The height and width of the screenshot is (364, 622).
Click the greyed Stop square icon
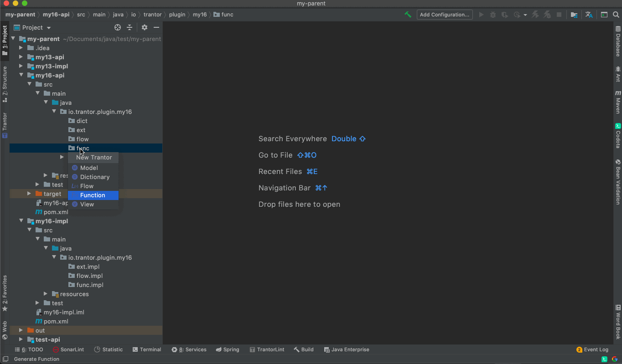[559, 15]
